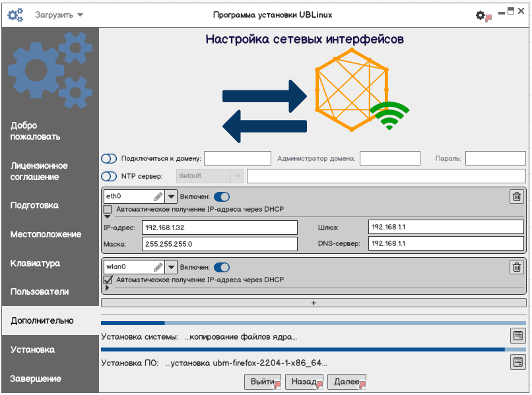Open software installation log icon

coord(517,362)
